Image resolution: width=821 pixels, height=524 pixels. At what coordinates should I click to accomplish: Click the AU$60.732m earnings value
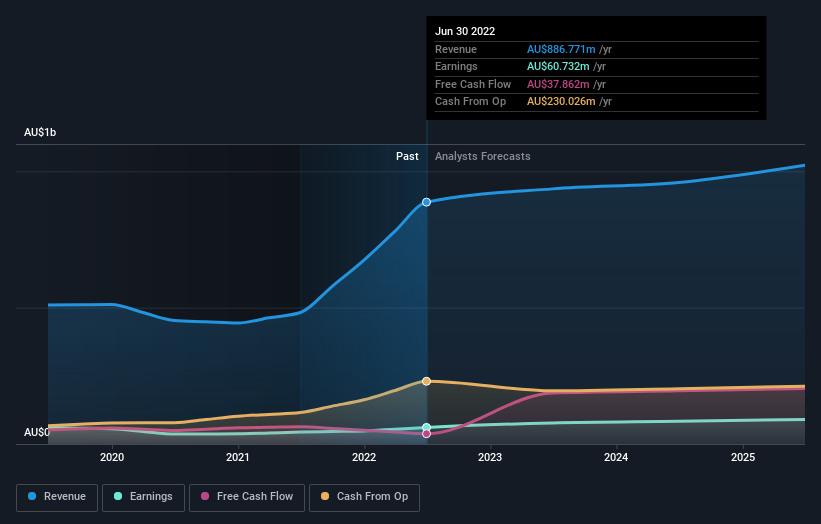click(x=558, y=66)
